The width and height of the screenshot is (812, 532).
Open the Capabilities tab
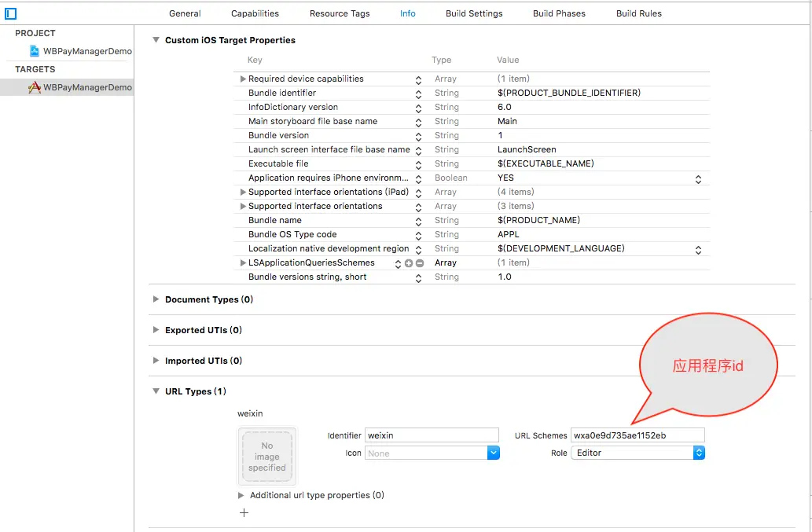point(255,13)
